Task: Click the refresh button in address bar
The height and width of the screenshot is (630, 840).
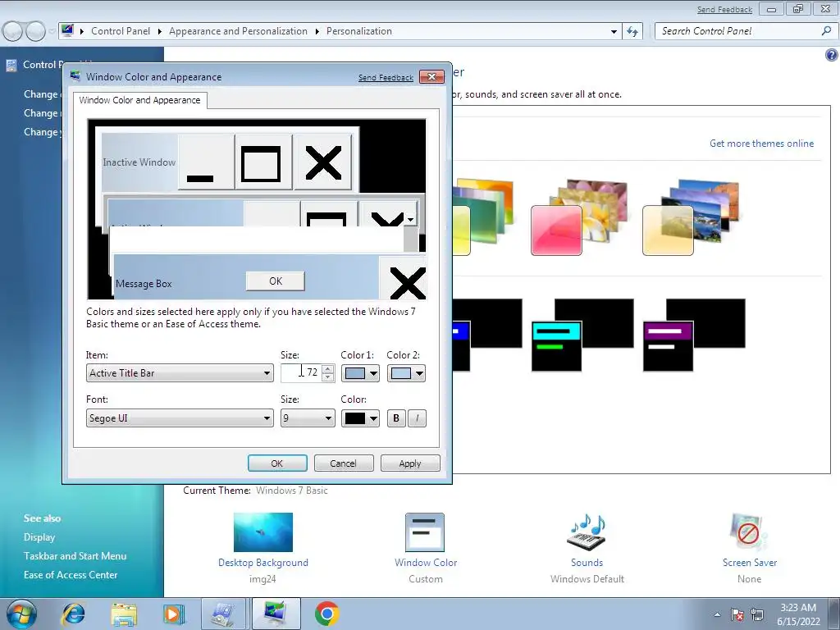Action: point(632,32)
